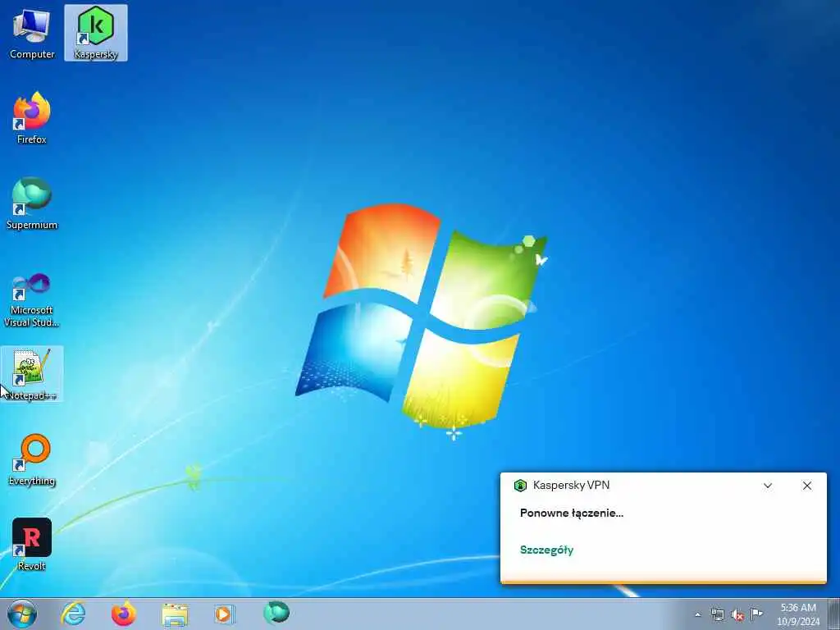Screen dimensions: 840x630
Task: Close the Kaspersky VPN notification
Action: coord(807,486)
